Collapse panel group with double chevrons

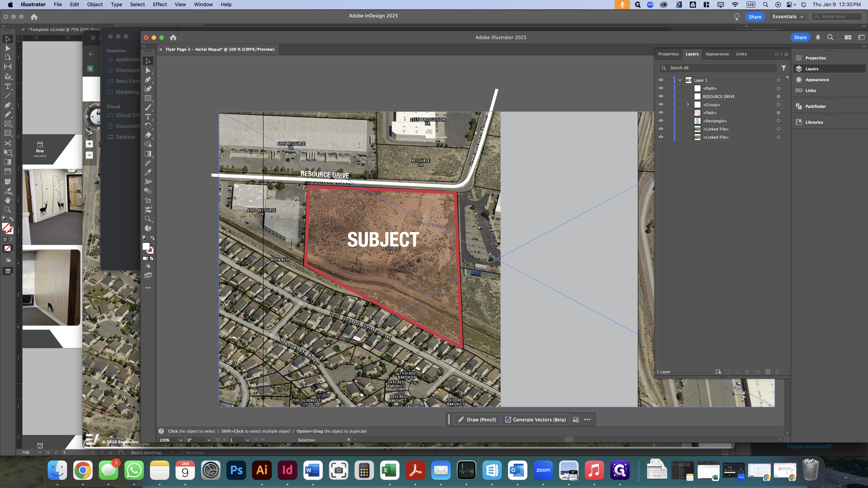[776, 54]
